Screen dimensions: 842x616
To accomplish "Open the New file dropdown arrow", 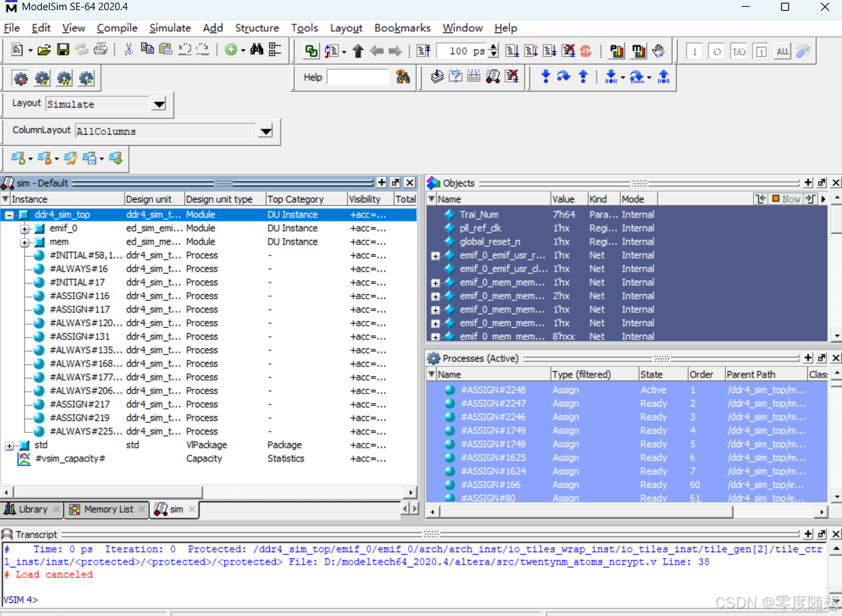I will click(x=30, y=50).
